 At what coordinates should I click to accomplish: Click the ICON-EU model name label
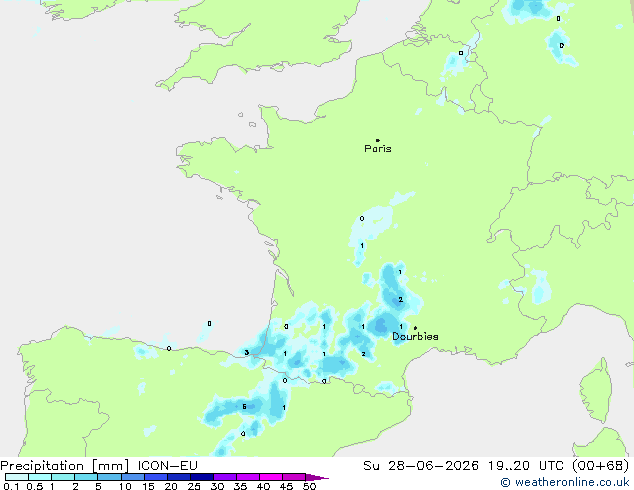(x=167, y=466)
